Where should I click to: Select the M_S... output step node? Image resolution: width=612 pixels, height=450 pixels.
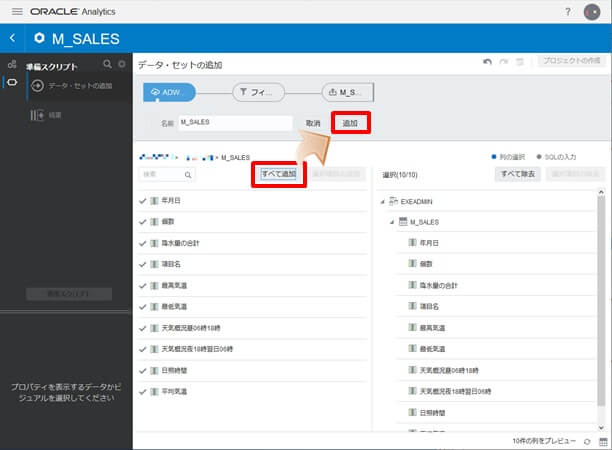point(347,92)
